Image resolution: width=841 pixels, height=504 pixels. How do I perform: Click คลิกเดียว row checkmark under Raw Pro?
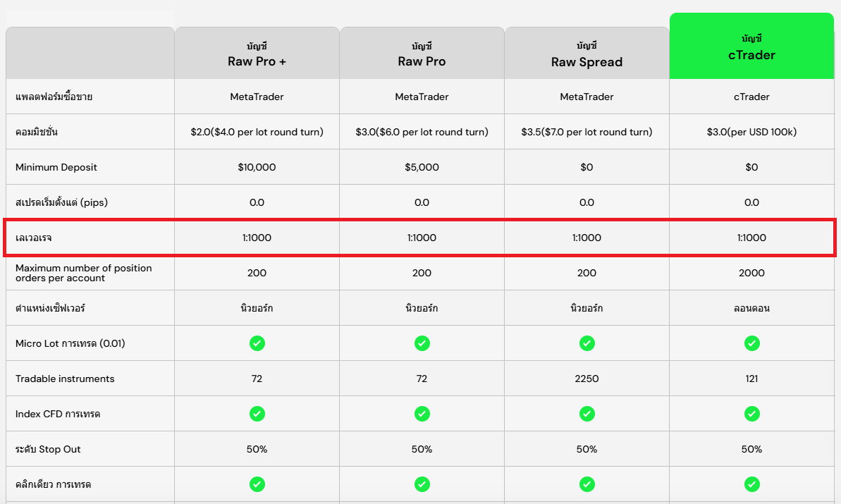pos(422,484)
